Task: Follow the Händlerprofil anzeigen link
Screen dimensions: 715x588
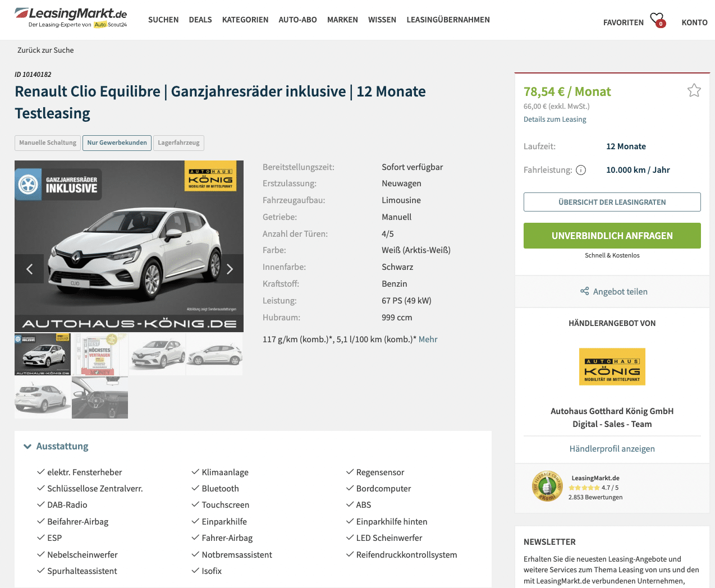Action: point(612,449)
